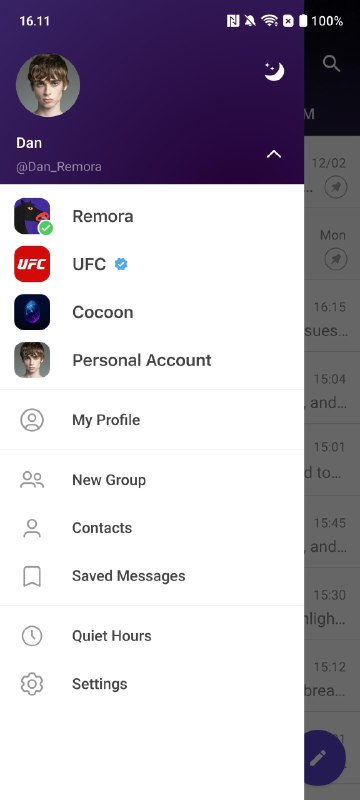This screenshot has width=360, height=800.
Task: Open the Contacts list
Action: 152,528
